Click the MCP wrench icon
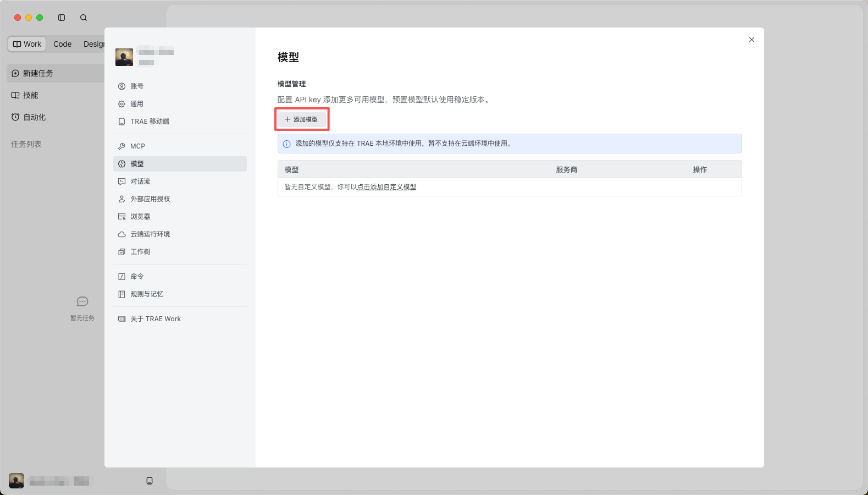This screenshot has width=868, height=495. tap(122, 146)
